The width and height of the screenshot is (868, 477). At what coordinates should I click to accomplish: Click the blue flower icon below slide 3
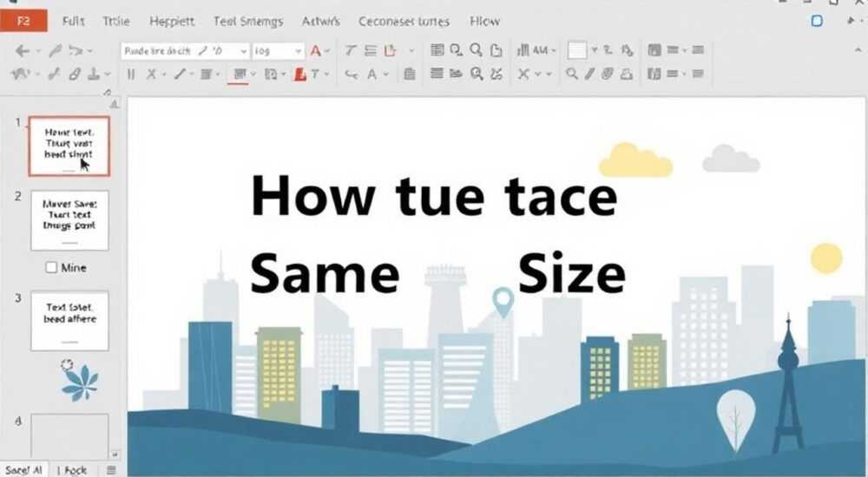pos(80,381)
